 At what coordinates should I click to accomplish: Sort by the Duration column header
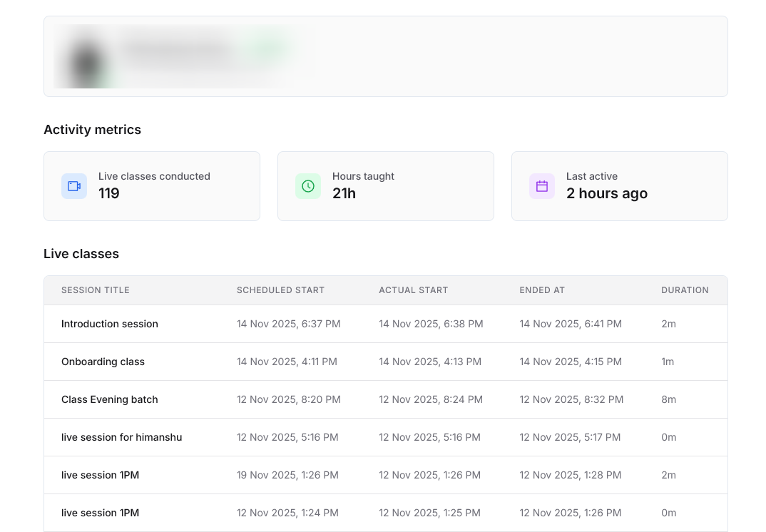[685, 290]
